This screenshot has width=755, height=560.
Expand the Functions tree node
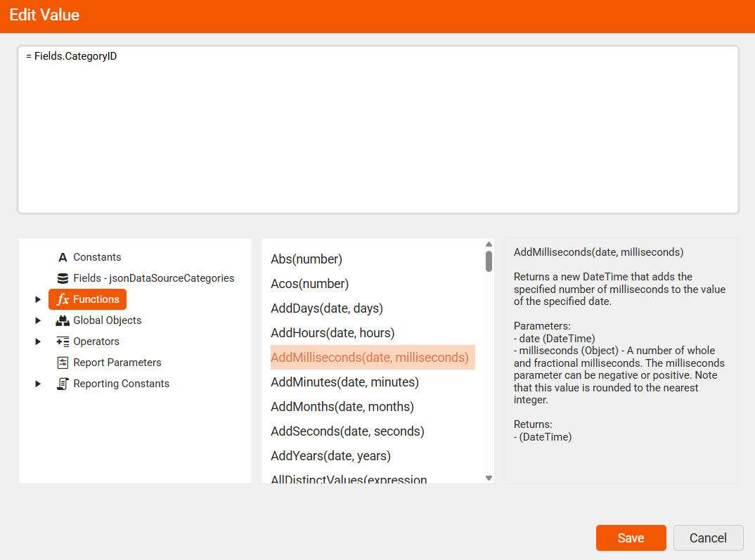point(37,299)
